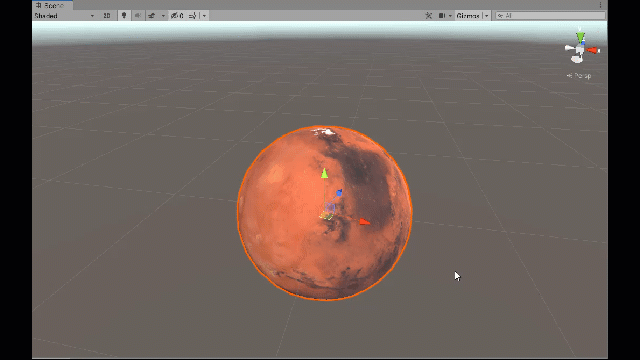Image resolution: width=640 pixels, height=360 pixels.
Task: Toggle grid visibility icon
Action: 193,16
